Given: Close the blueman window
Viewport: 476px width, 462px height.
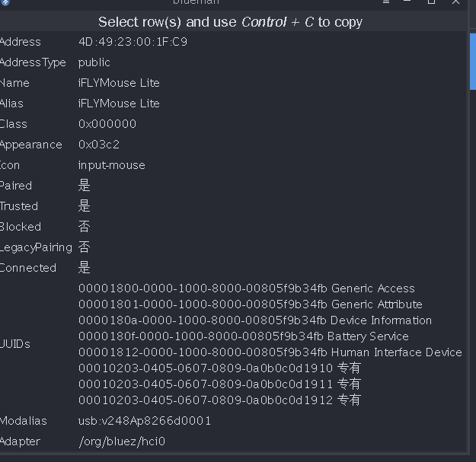Looking at the screenshot, I should [455, 2].
